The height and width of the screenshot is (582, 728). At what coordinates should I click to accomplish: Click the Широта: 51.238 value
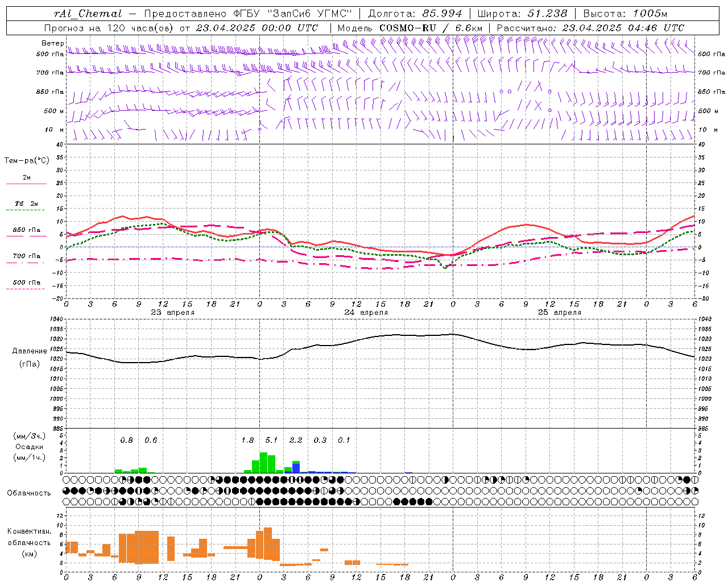click(x=522, y=14)
